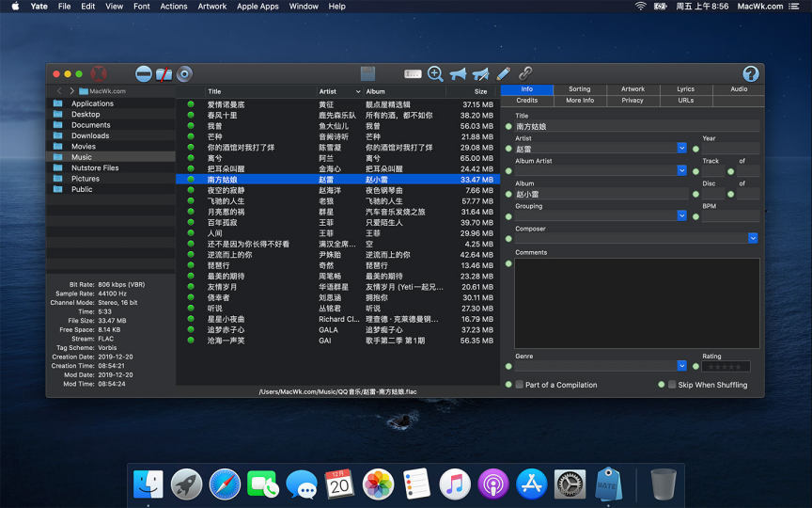The height and width of the screenshot is (508, 812).
Task: Expand the Artist dropdown in Info panel
Action: coord(681,149)
